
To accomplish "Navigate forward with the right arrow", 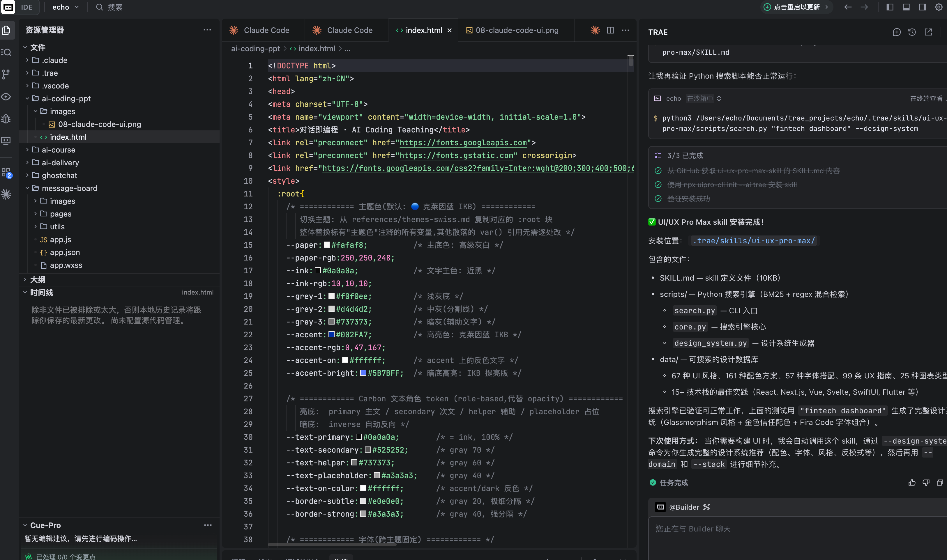I will coord(864,7).
